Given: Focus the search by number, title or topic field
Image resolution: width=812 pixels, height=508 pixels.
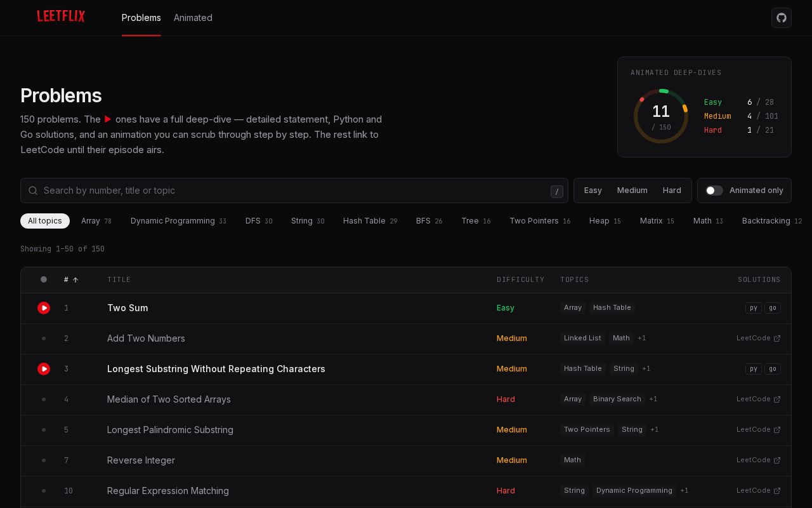Looking at the screenshot, I should [x=294, y=190].
